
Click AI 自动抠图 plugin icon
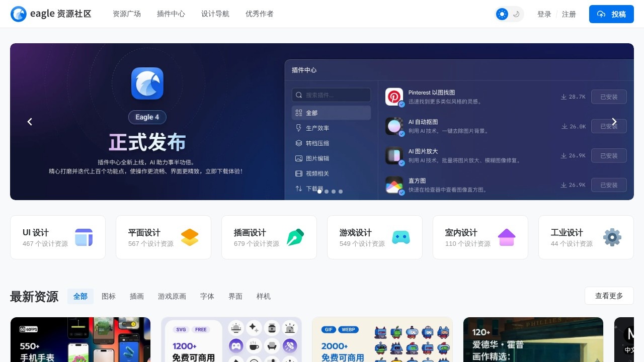[x=394, y=126]
